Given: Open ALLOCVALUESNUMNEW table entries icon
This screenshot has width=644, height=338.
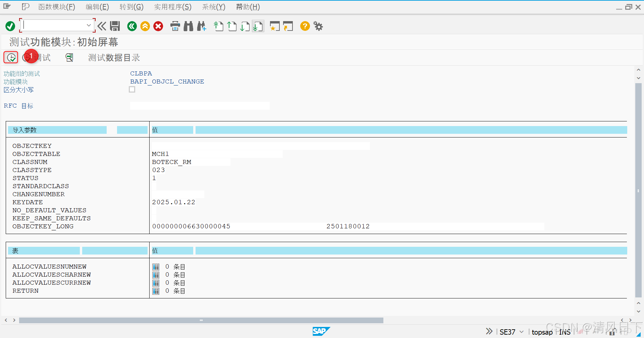Looking at the screenshot, I should click(x=156, y=267).
